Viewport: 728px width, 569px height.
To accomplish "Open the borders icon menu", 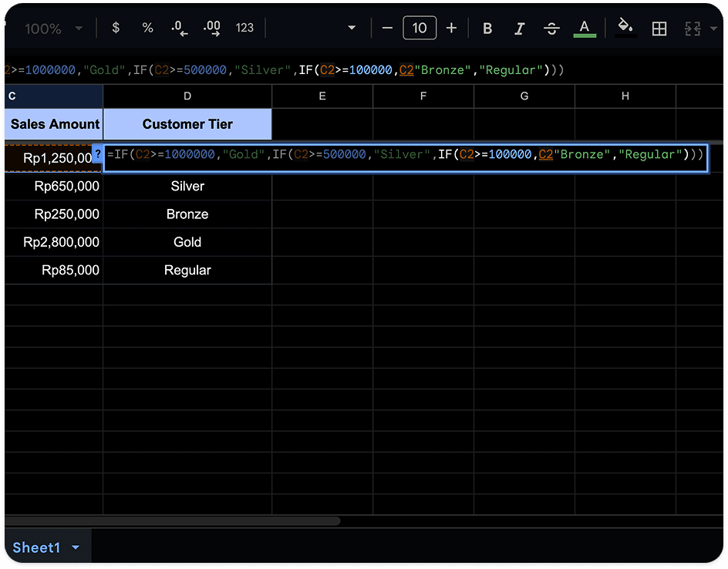I will [659, 29].
